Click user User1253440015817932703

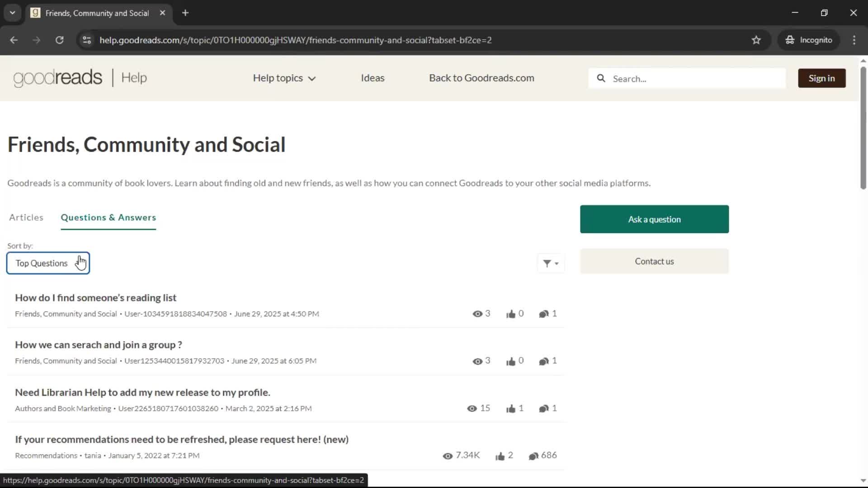pyautogui.click(x=174, y=361)
